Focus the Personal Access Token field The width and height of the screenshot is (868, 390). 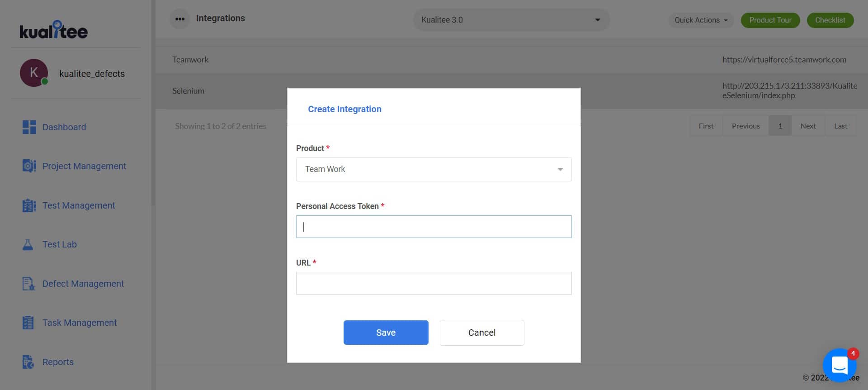(434, 227)
